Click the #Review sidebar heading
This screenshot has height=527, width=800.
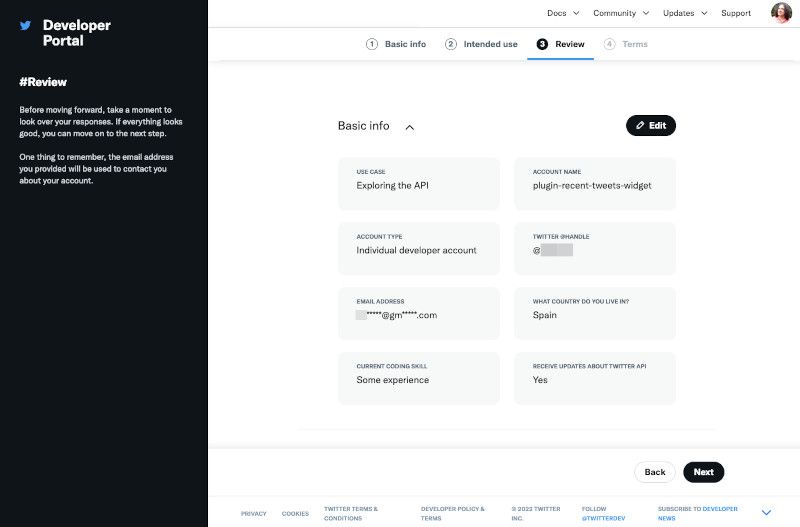pos(43,82)
